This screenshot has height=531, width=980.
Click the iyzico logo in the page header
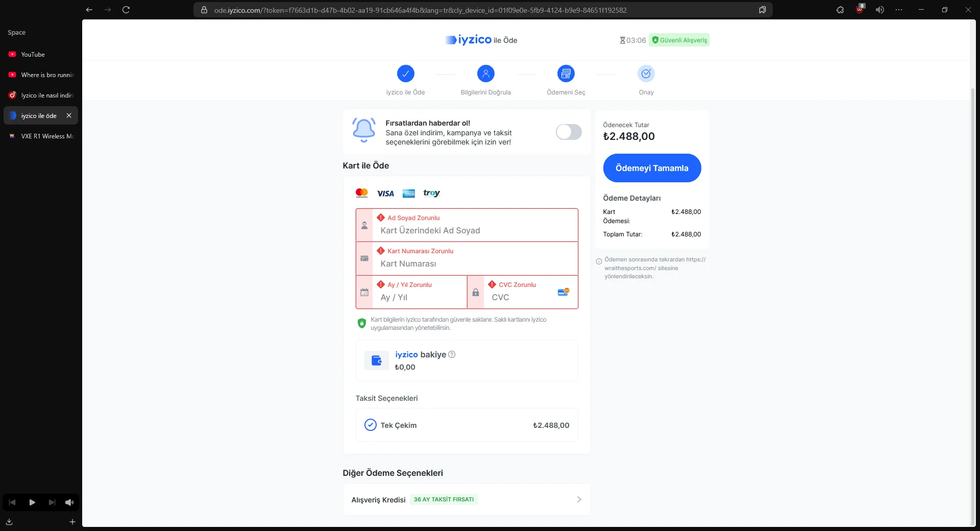click(469, 40)
